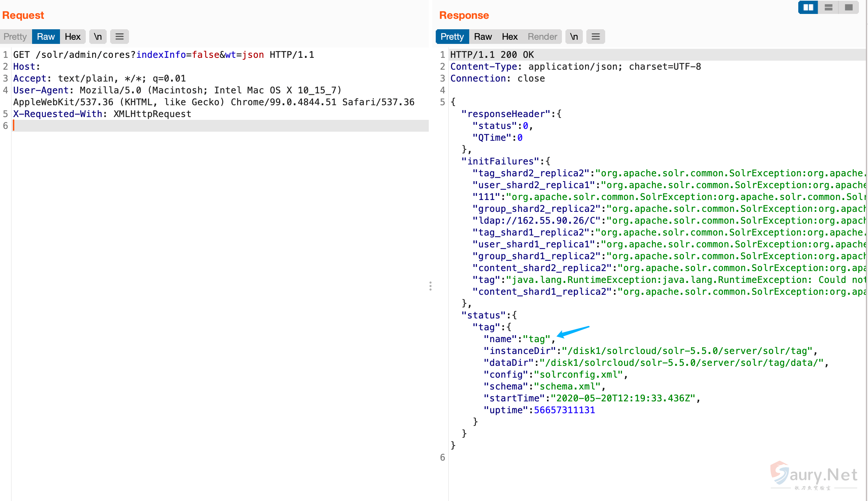Select Response Pretty tab
868x501 pixels.
[452, 37]
